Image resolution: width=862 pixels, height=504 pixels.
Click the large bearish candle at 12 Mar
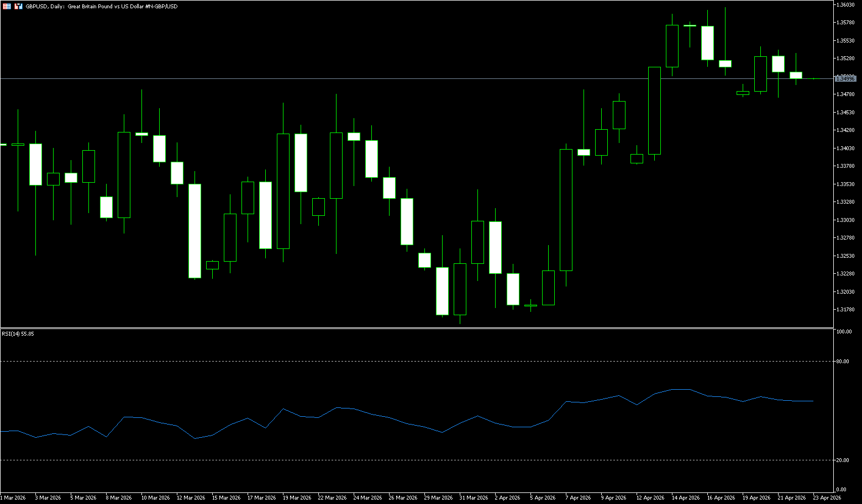(x=195, y=231)
